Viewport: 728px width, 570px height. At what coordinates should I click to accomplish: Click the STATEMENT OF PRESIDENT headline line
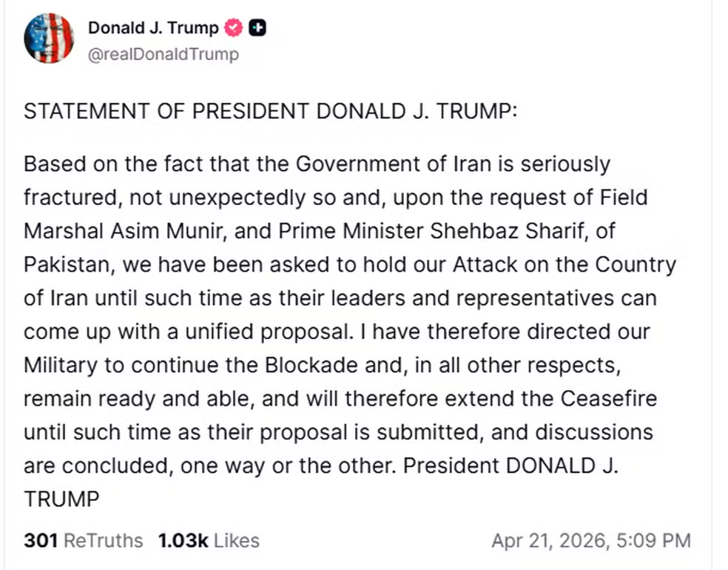pyautogui.click(x=272, y=111)
